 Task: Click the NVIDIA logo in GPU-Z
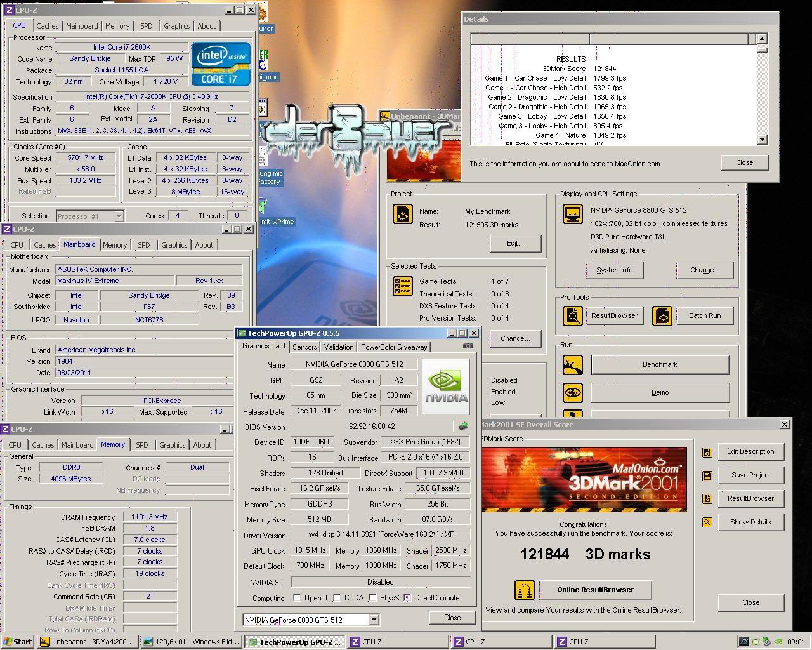tap(446, 387)
